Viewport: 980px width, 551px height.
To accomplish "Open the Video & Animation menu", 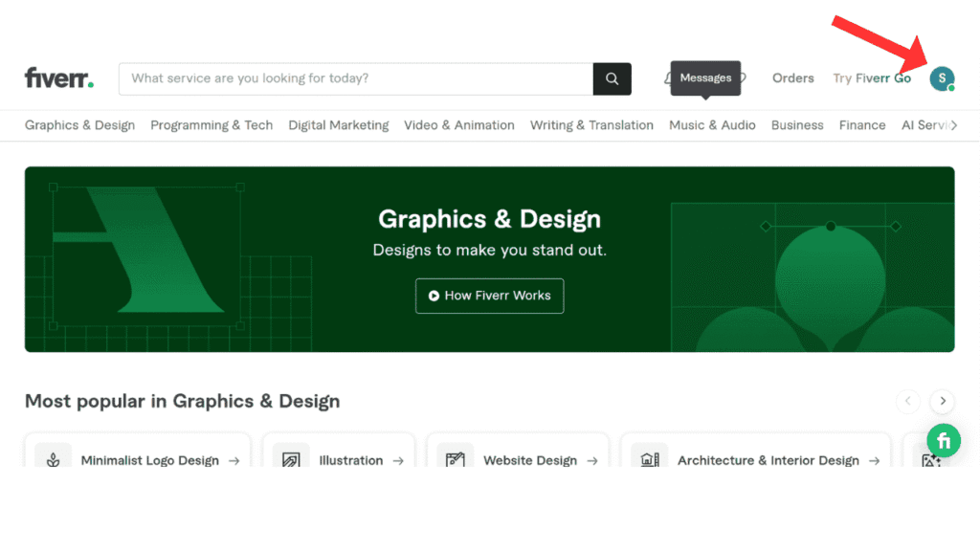I will [x=459, y=125].
